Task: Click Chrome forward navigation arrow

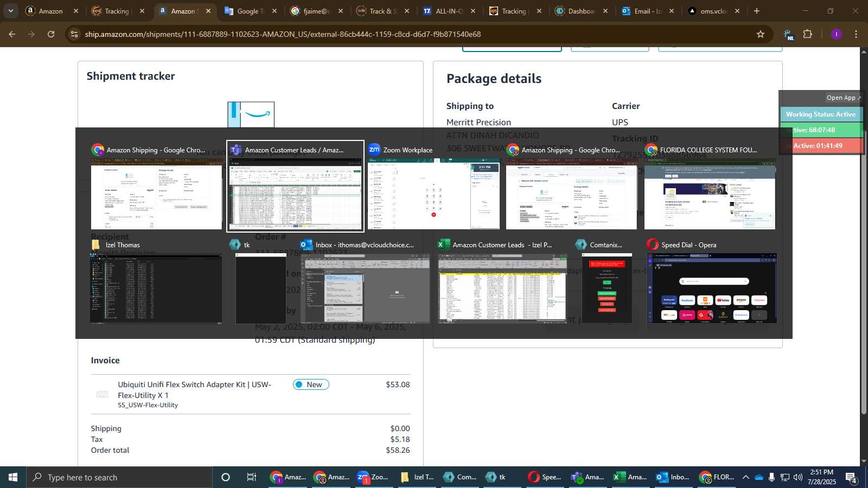Action: point(31,34)
